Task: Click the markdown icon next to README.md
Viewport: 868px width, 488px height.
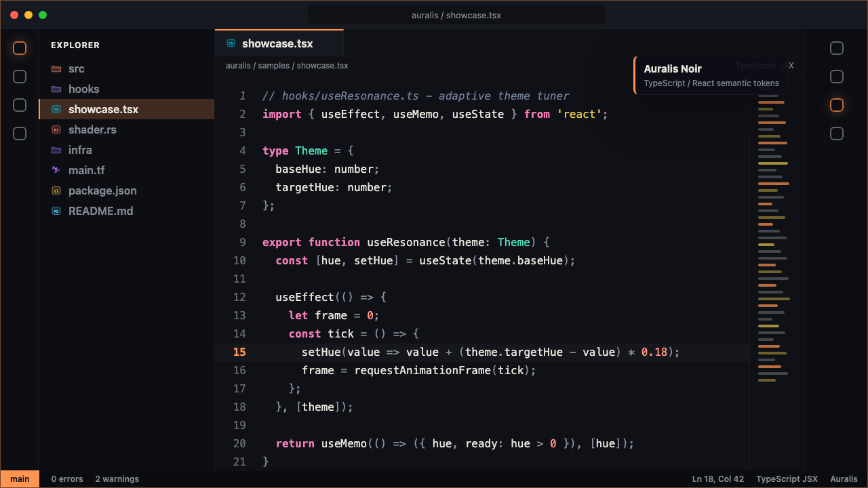Action: click(x=56, y=211)
